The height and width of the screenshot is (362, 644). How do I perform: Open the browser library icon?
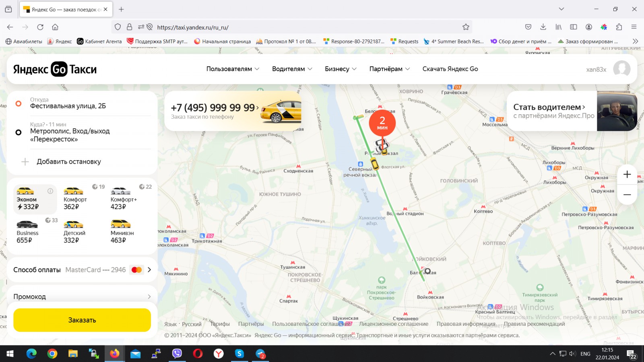click(x=558, y=27)
